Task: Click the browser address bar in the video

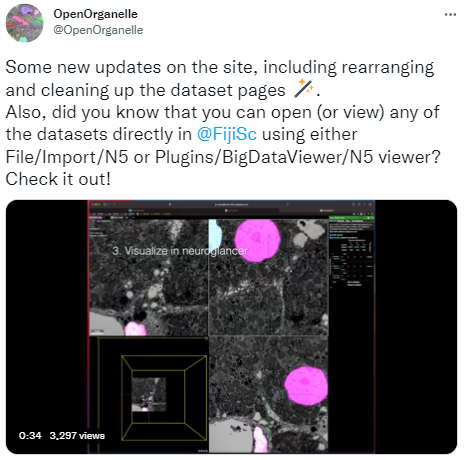Action: (x=231, y=204)
